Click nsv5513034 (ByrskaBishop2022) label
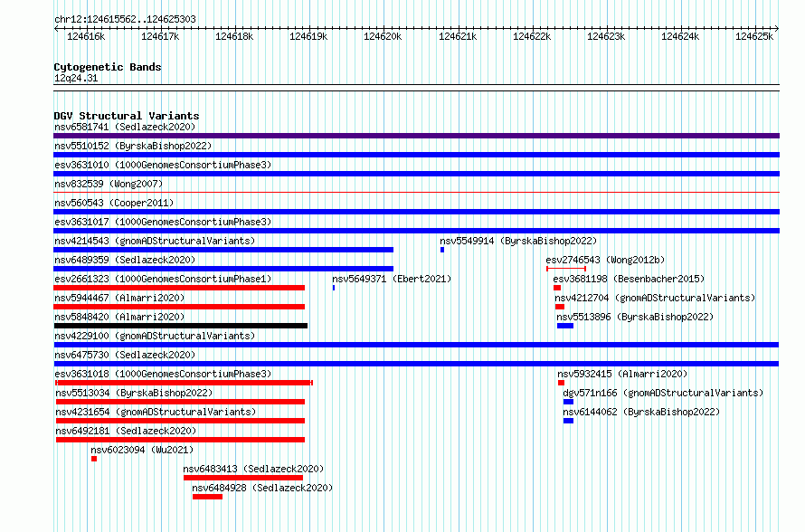805x532 pixels. pos(134,393)
